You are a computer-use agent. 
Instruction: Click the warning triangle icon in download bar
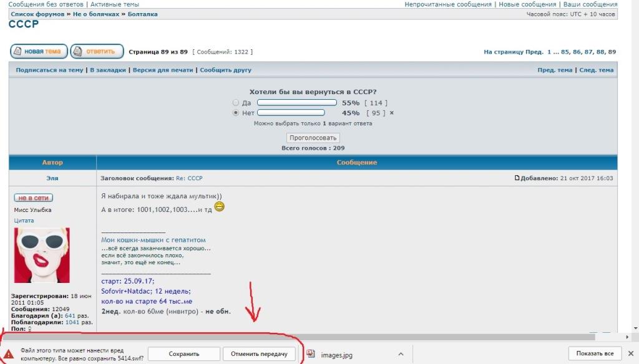(8, 354)
